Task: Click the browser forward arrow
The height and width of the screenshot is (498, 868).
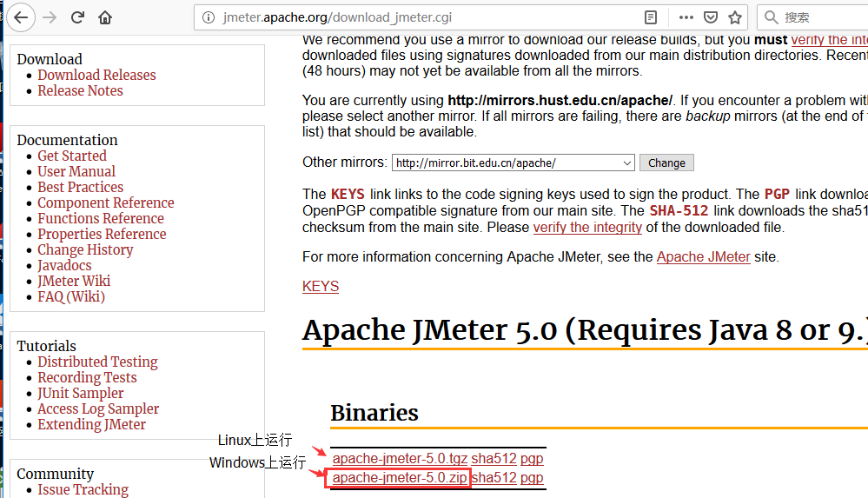Action: click(x=50, y=17)
